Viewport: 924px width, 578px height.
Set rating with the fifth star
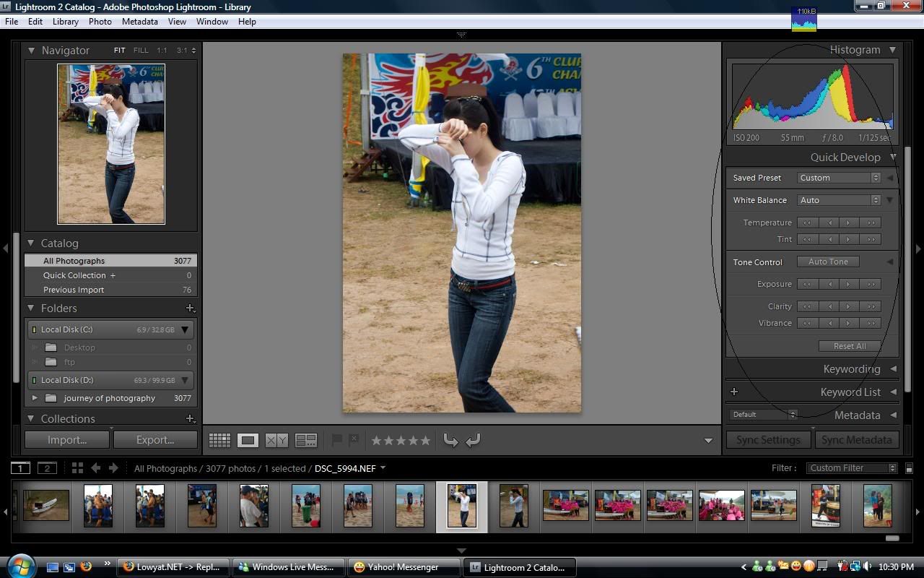(x=425, y=440)
